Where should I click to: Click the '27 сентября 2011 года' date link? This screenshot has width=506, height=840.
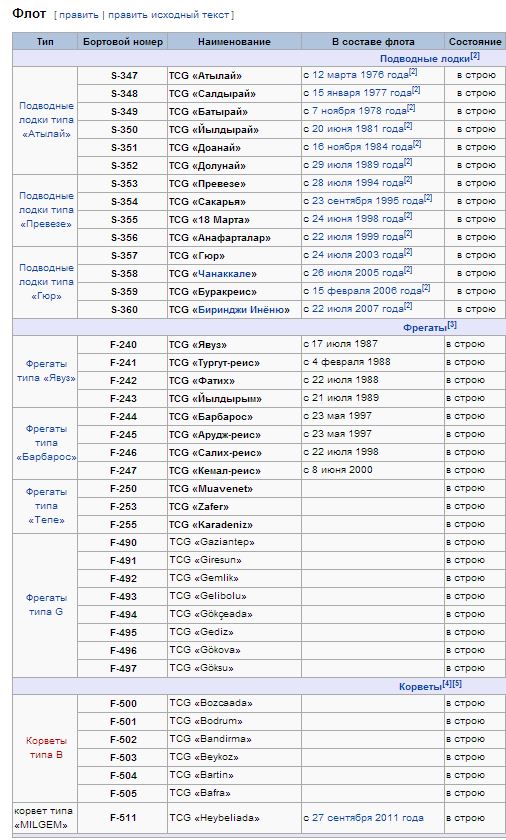tap(367, 818)
